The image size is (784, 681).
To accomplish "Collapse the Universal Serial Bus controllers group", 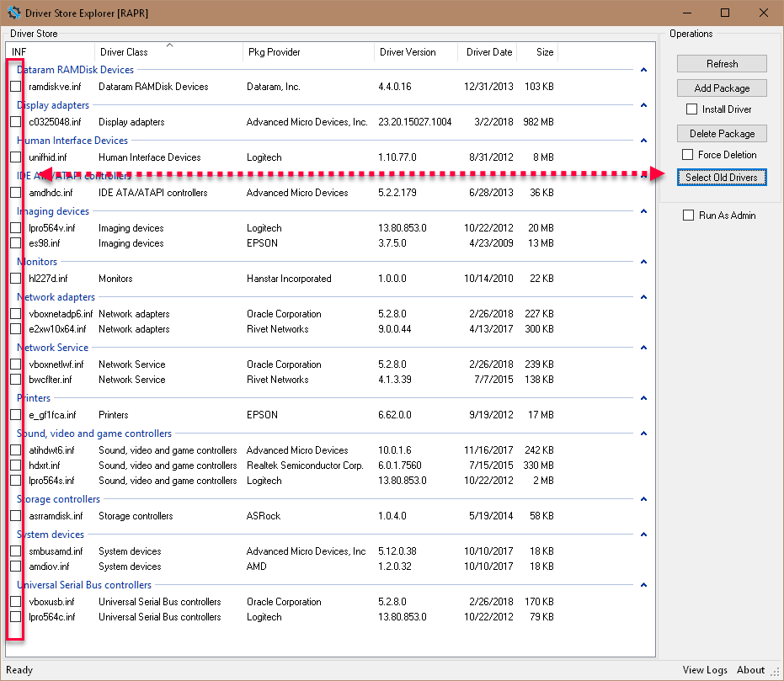I will point(643,585).
